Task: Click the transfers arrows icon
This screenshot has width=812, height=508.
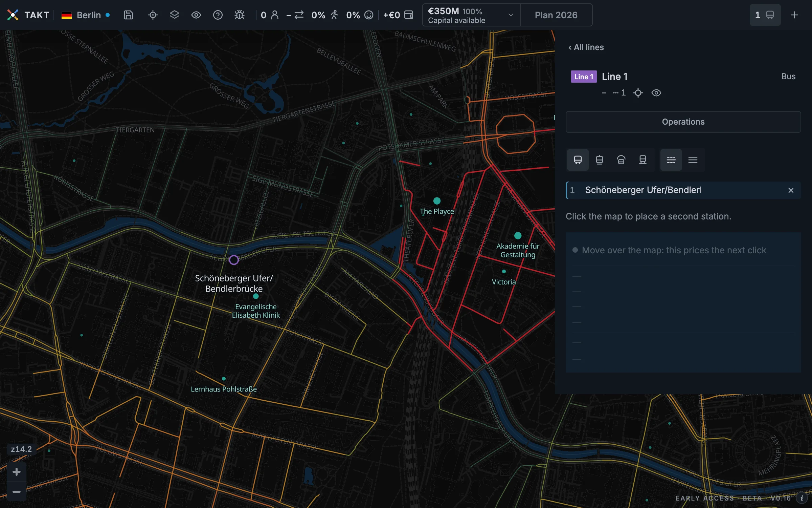Action: pyautogui.click(x=299, y=15)
